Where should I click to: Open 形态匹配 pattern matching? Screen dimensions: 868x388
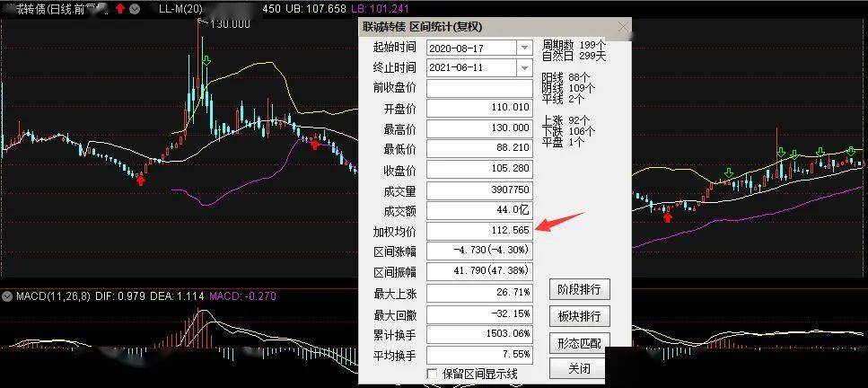point(580,342)
